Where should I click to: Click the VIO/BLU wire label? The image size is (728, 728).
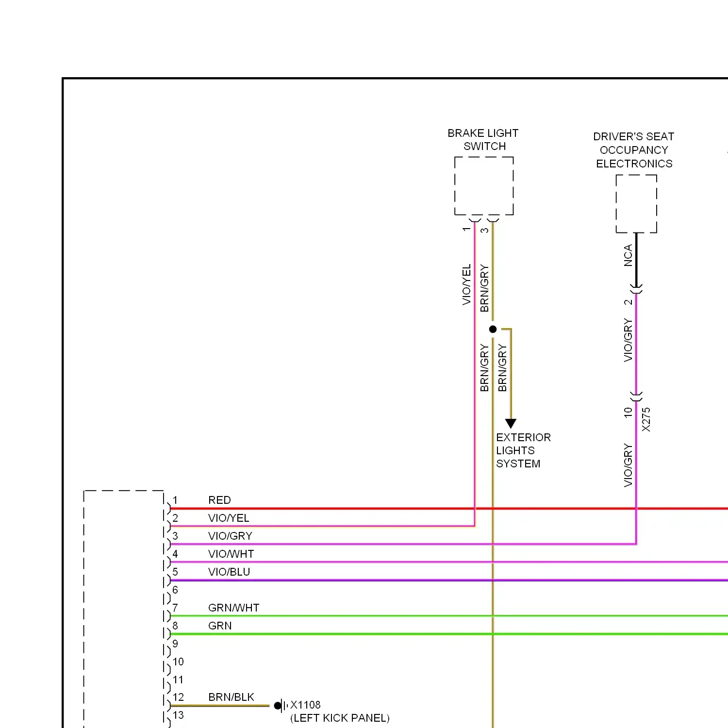click(x=229, y=572)
